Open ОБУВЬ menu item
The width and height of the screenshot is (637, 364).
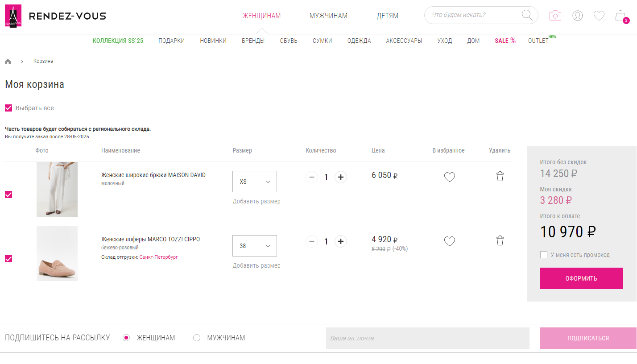(289, 41)
